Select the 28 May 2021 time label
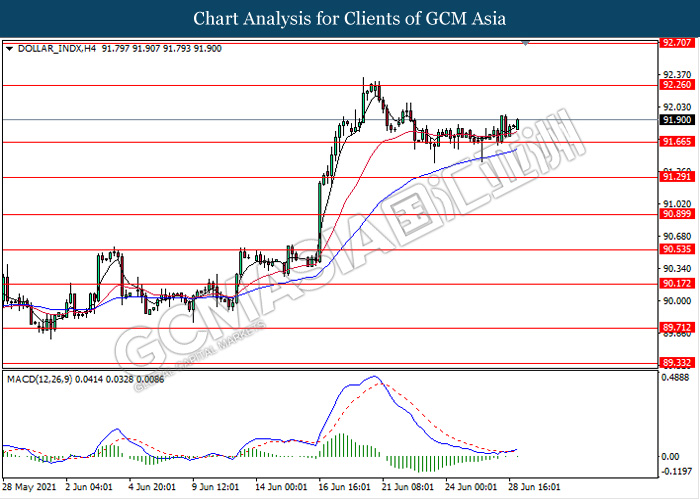This screenshot has width=700, height=500. (x=29, y=487)
